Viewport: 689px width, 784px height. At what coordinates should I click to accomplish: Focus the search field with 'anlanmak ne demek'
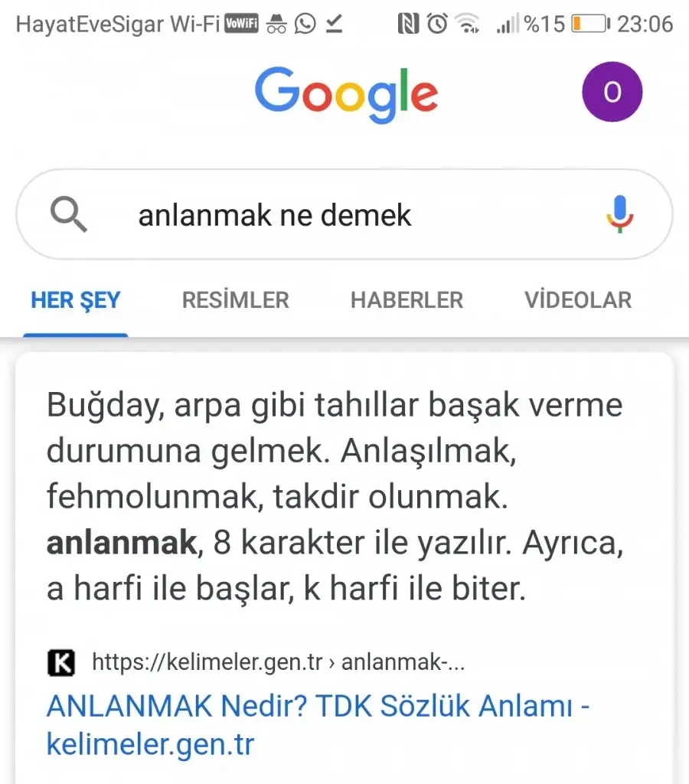pos(344,214)
